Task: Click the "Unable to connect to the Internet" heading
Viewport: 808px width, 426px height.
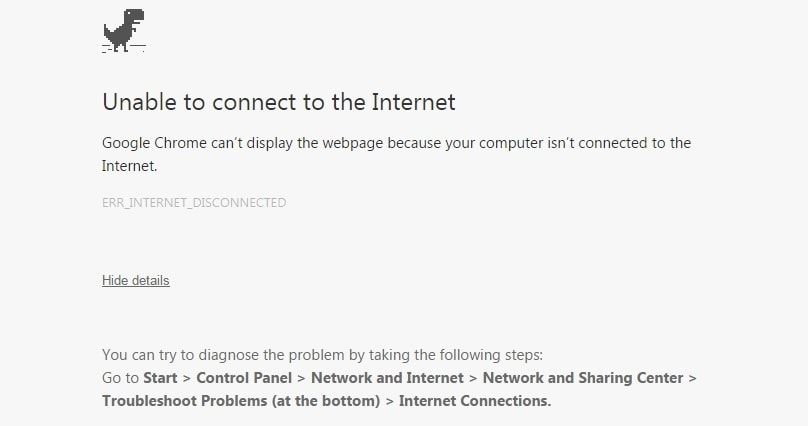Action: [279, 102]
